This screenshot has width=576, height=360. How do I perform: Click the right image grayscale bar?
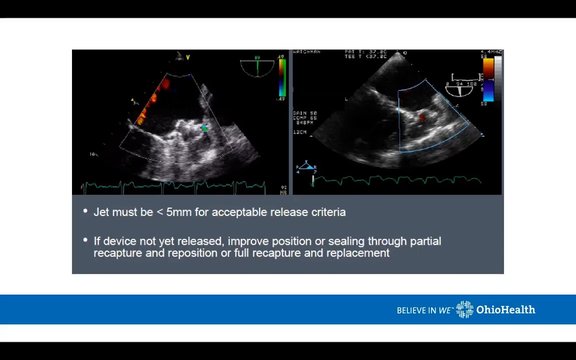pyautogui.click(x=498, y=79)
